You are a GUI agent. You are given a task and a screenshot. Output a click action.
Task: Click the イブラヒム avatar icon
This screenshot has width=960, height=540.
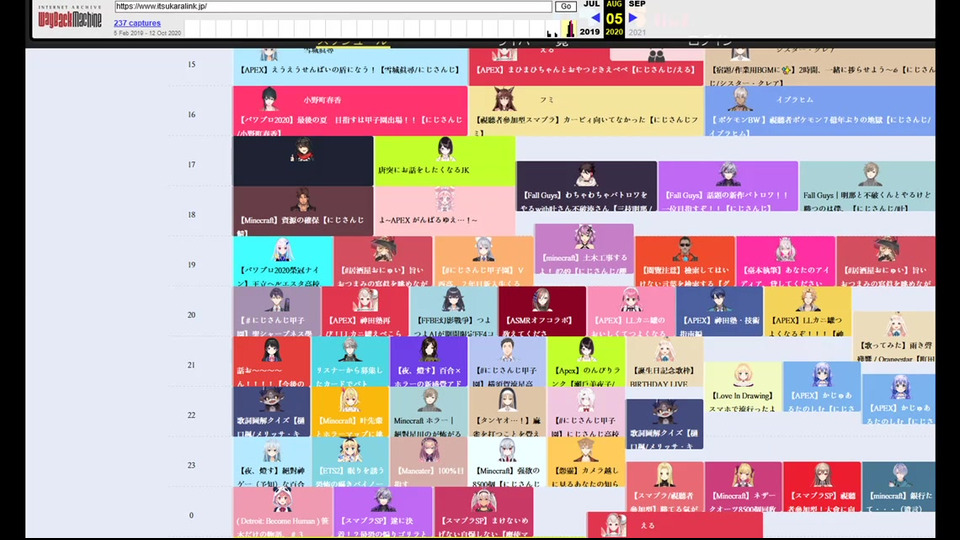(x=740, y=98)
